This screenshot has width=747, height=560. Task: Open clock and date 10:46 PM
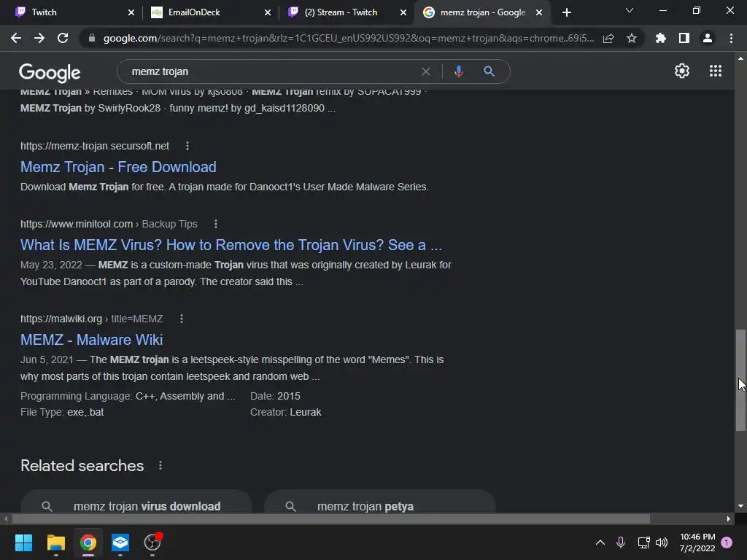pyautogui.click(x=697, y=542)
